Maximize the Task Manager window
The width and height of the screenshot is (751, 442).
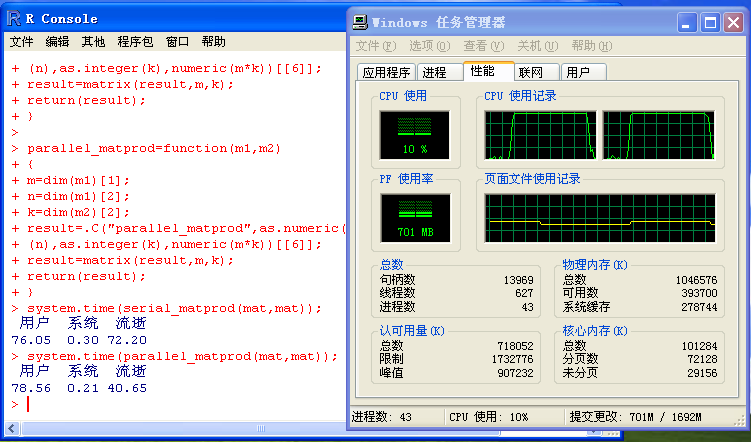pyautogui.click(x=709, y=22)
